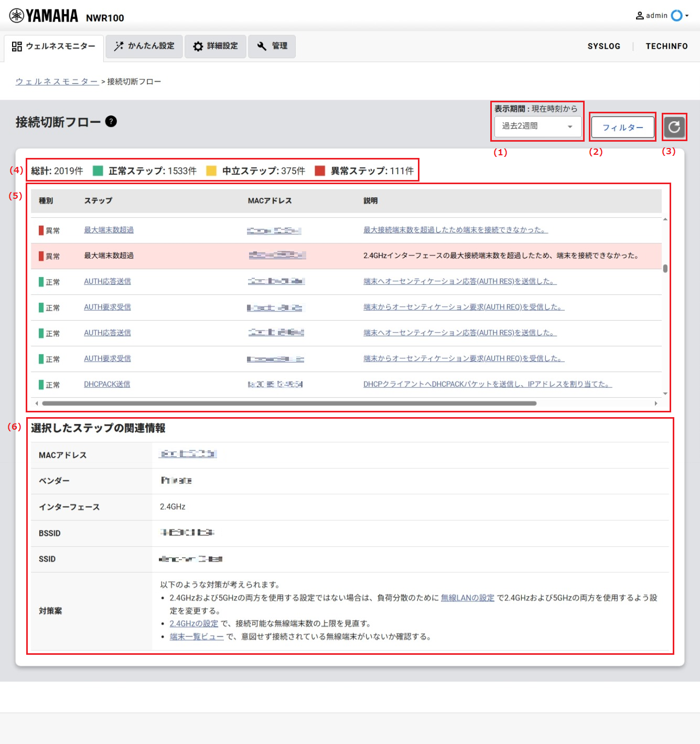Viewport: 700px width, 744px height.
Task: Click the red abnormal step legend square
Action: pos(320,171)
